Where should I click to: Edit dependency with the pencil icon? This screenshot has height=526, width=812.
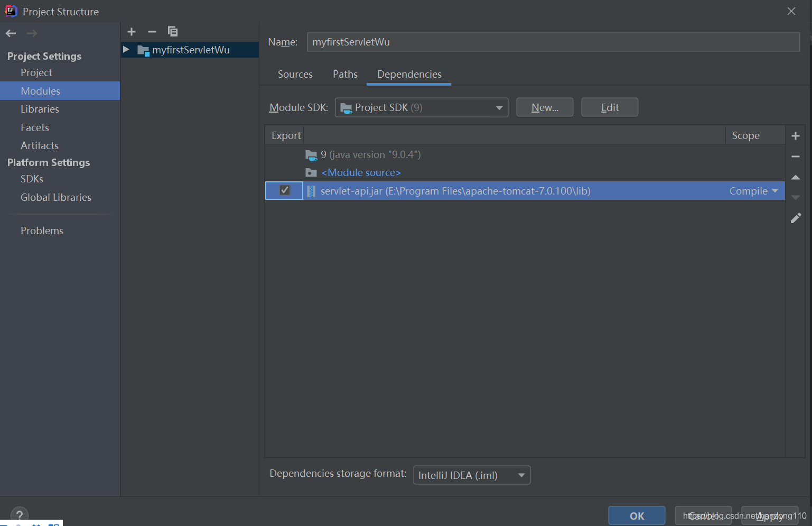[x=796, y=218]
